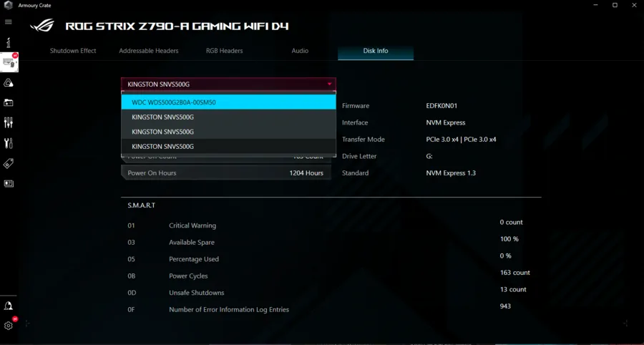Select the Disk Info tab
The height and width of the screenshot is (345, 644).
click(376, 51)
